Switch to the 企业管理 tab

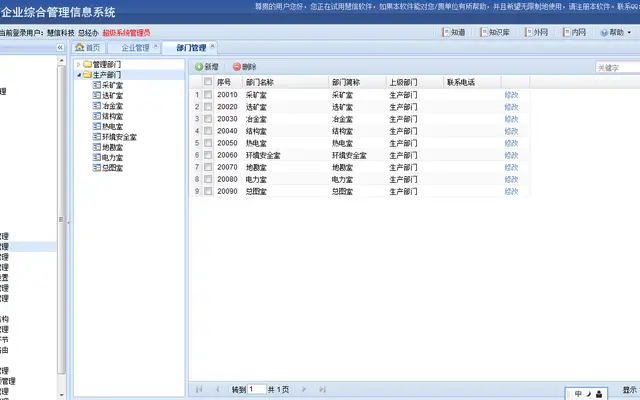(135, 48)
